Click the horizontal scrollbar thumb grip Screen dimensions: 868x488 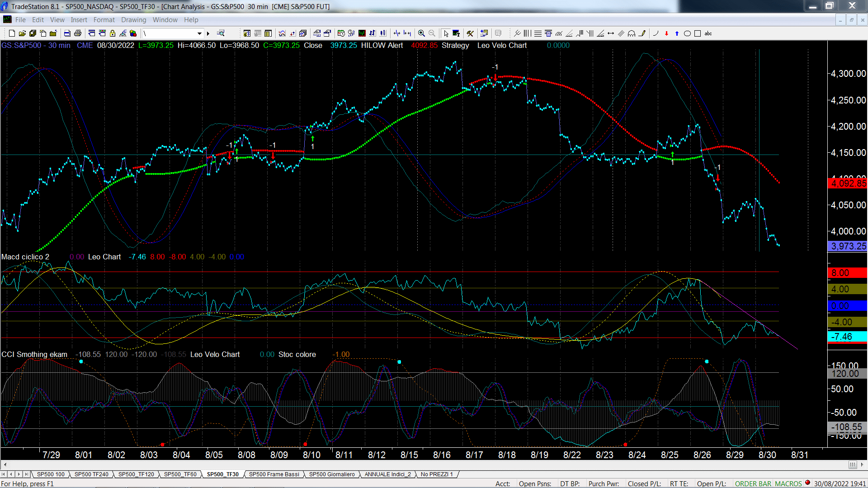click(x=853, y=465)
